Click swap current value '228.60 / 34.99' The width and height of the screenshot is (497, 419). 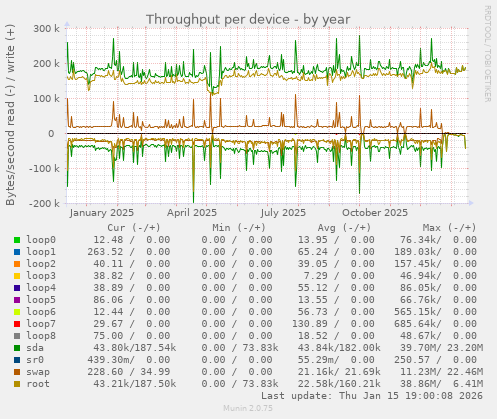coord(129,372)
